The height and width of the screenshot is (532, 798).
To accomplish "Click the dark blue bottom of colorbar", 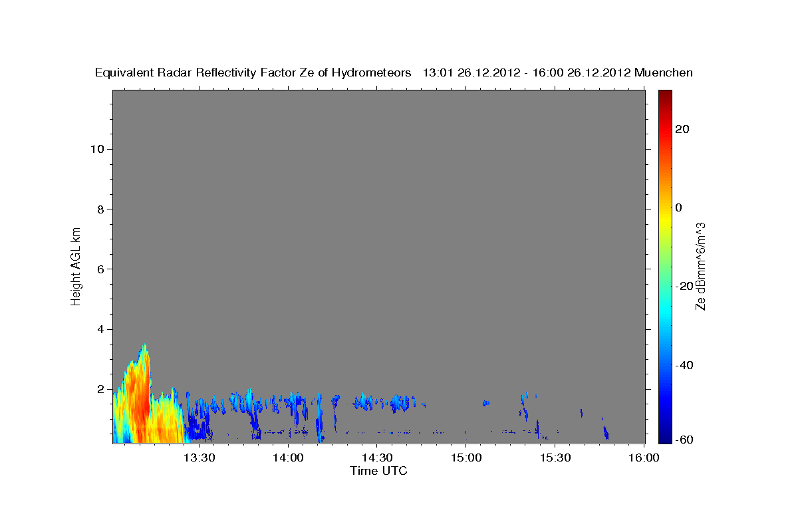I will (664, 437).
